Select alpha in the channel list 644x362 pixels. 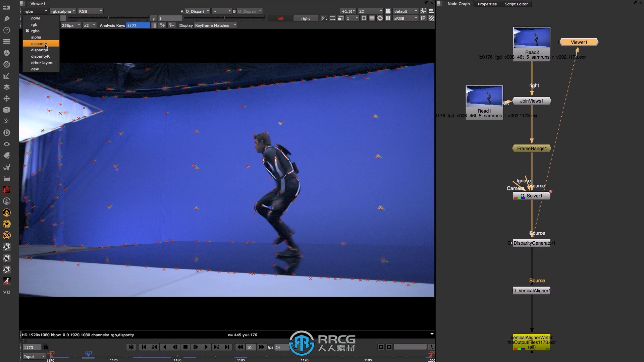coord(41,37)
